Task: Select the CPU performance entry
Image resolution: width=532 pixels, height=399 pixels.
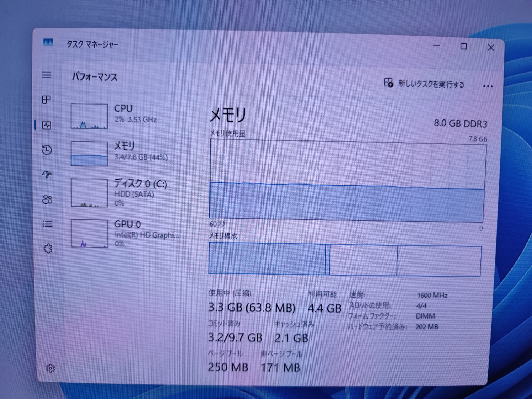Action: [128, 116]
